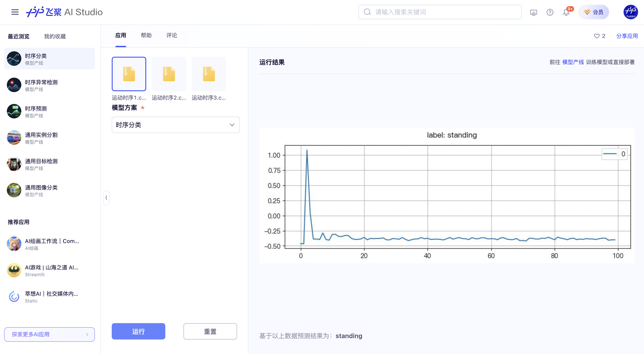Viewport: 644px width, 354px height.
Task: Collapse the left input panel arrow
Action: click(106, 198)
